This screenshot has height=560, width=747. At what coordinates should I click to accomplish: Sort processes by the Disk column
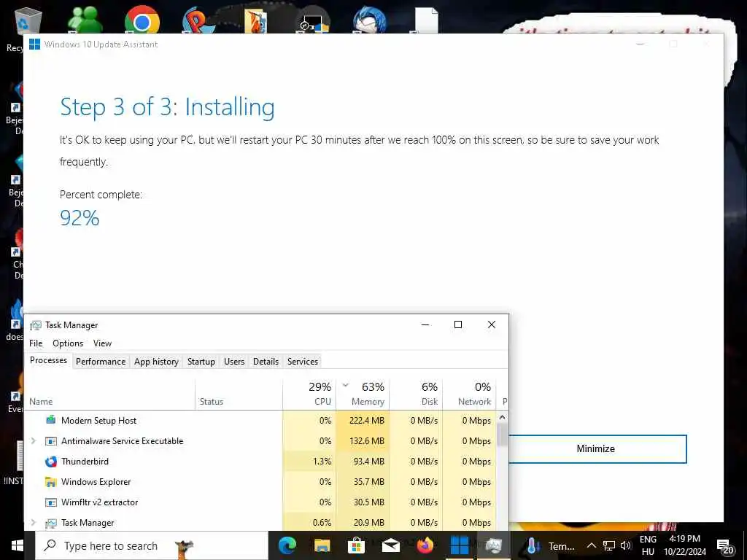[x=416, y=394]
